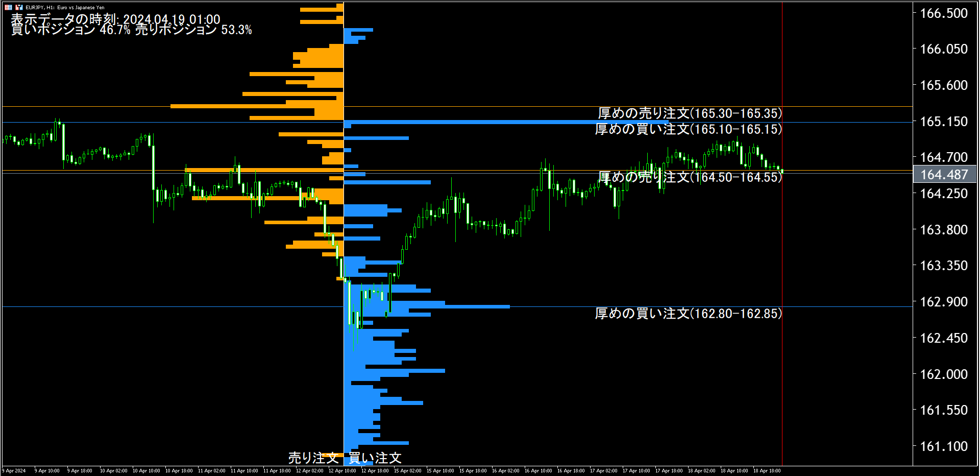980x476 pixels.
Task: Click the 162.000 price scale value
Action: click(944, 374)
